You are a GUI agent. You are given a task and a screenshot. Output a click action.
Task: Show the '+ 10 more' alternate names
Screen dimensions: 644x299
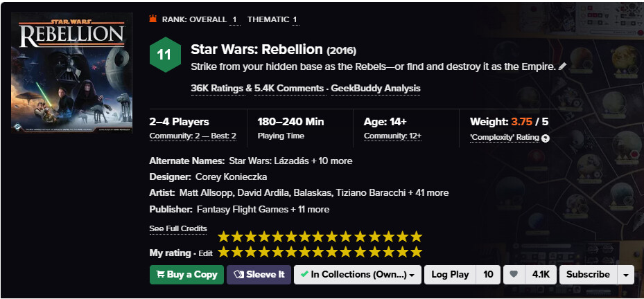coord(331,161)
